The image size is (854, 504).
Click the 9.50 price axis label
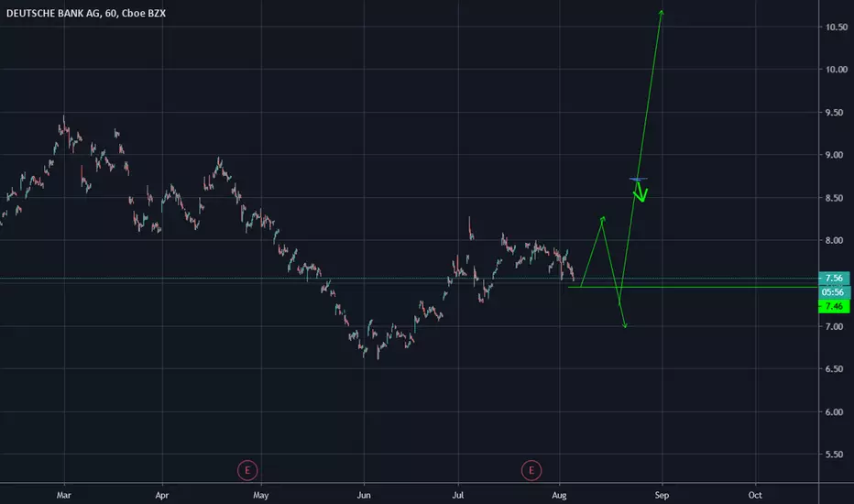837,112
